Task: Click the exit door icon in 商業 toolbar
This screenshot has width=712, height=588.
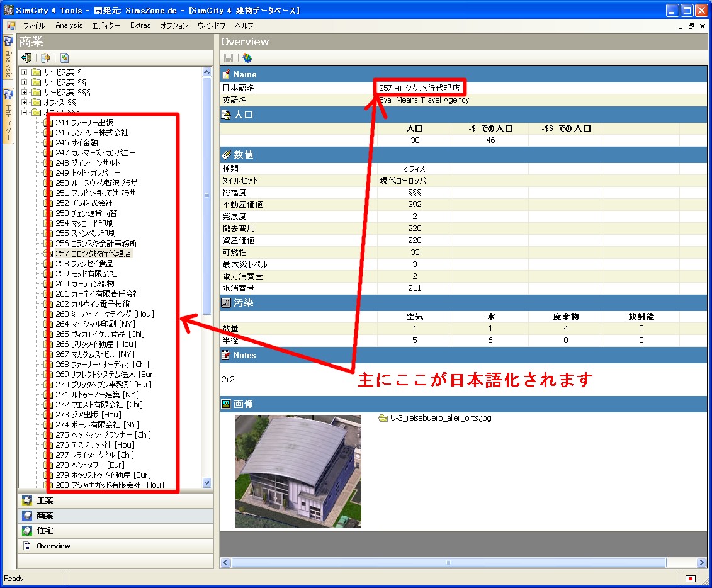Action: [26, 58]
